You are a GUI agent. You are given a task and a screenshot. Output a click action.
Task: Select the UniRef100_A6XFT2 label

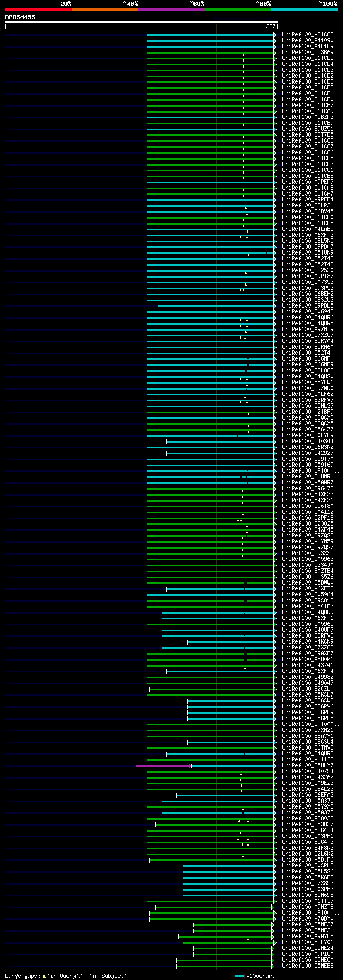[x=308, y=589]
